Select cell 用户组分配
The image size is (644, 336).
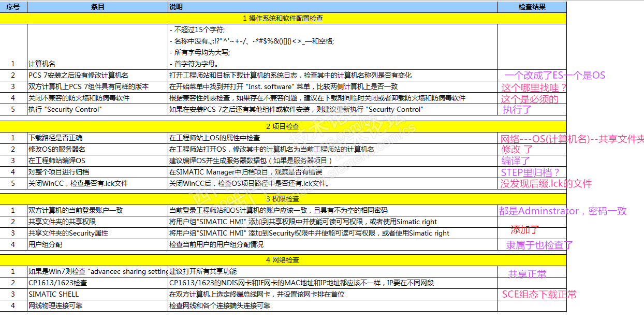97,244
